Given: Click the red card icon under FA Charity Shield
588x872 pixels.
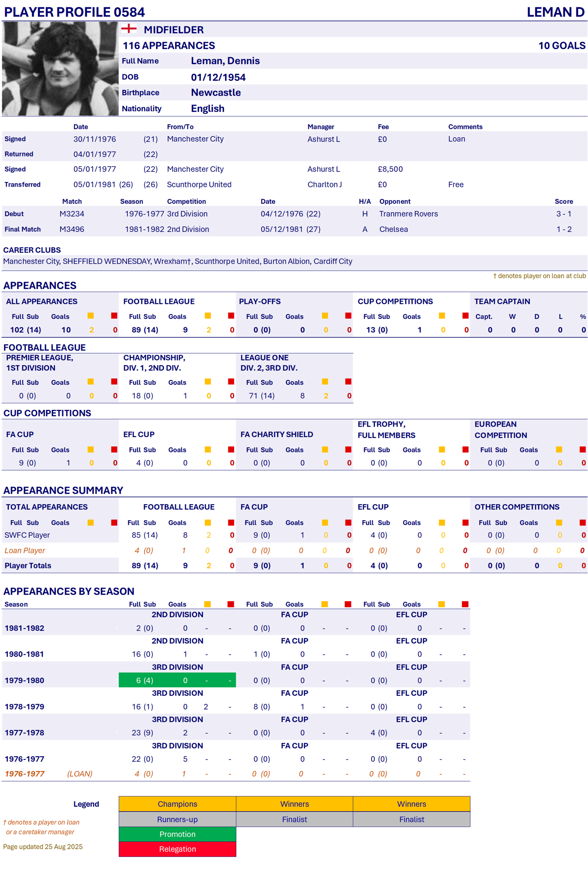Looking at the screenshot, I should tap(348, 449).
